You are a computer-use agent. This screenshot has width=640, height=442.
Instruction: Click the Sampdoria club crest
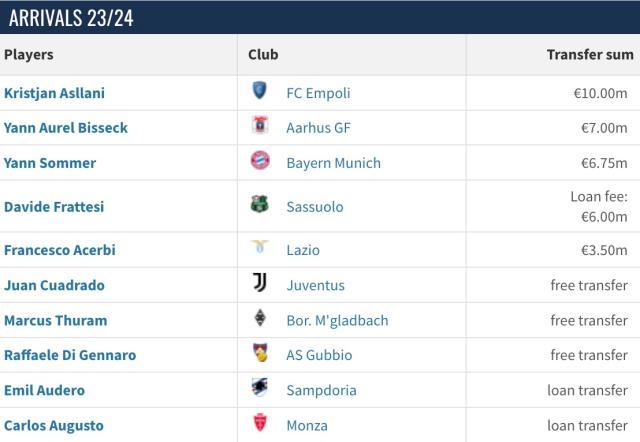click(x=260, y=389)
